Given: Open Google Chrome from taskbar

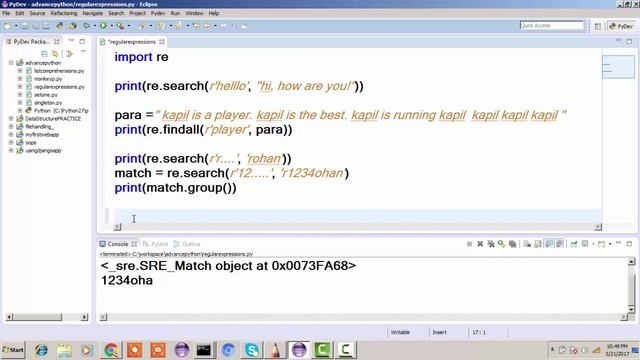Looking at the screenshot, I should click(x=111, y=350).
